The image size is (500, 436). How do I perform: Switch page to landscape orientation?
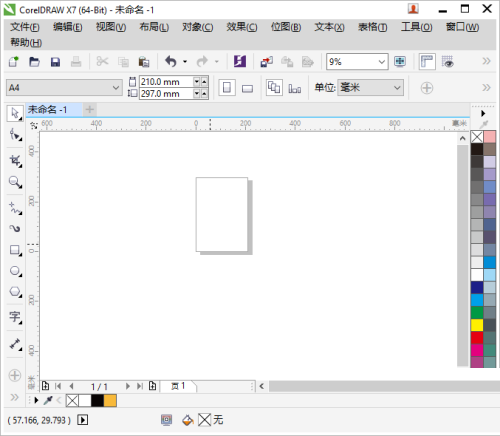click(247, 88)
